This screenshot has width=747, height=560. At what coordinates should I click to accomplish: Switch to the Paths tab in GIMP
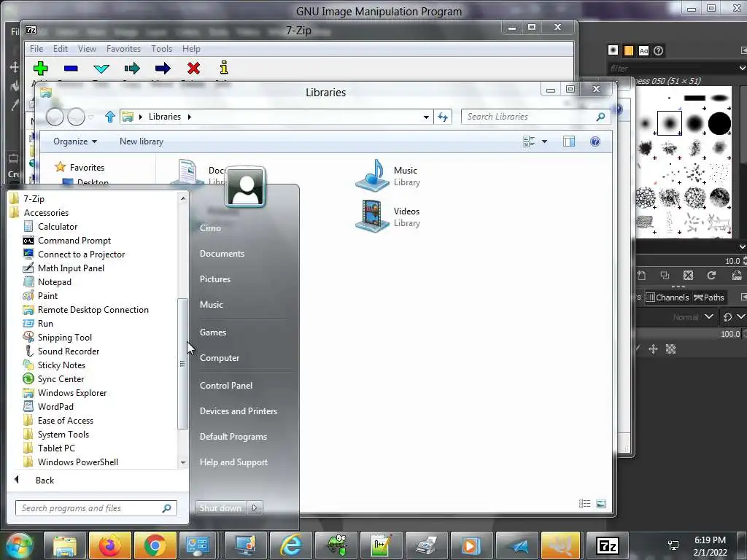pyautogui.click(x=709, y=297)
